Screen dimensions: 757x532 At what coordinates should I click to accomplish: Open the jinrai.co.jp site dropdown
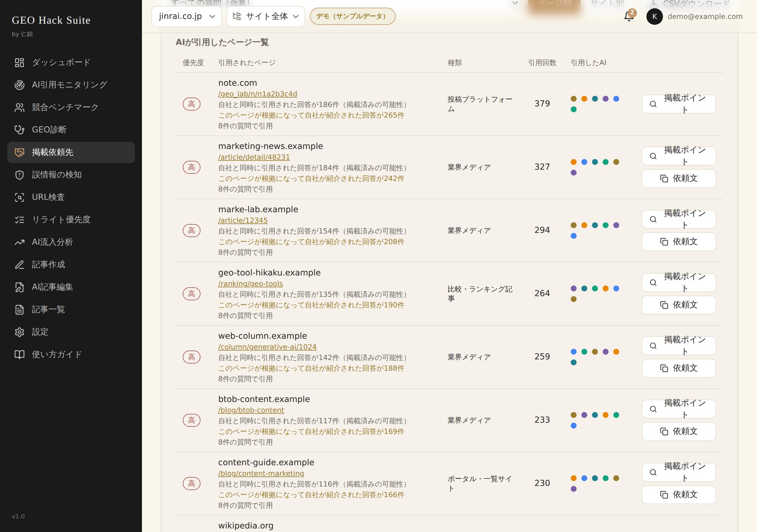point(186,16)
